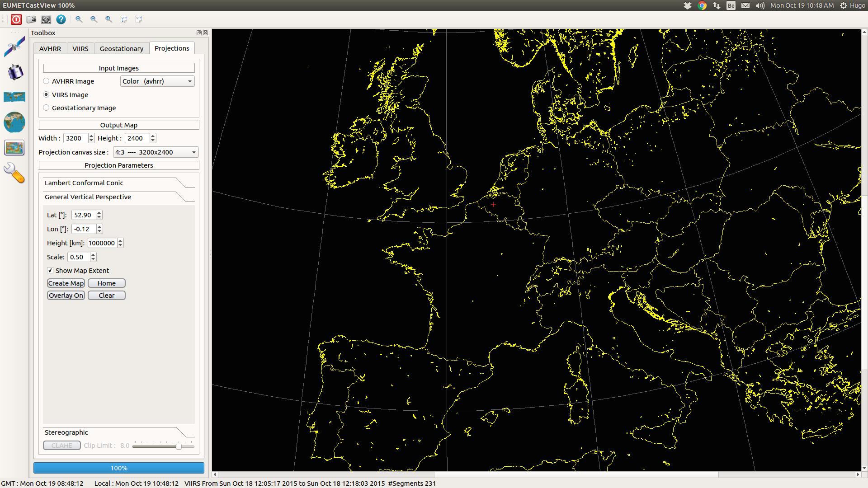Switch to the VIIRS tab

(80, 49)
